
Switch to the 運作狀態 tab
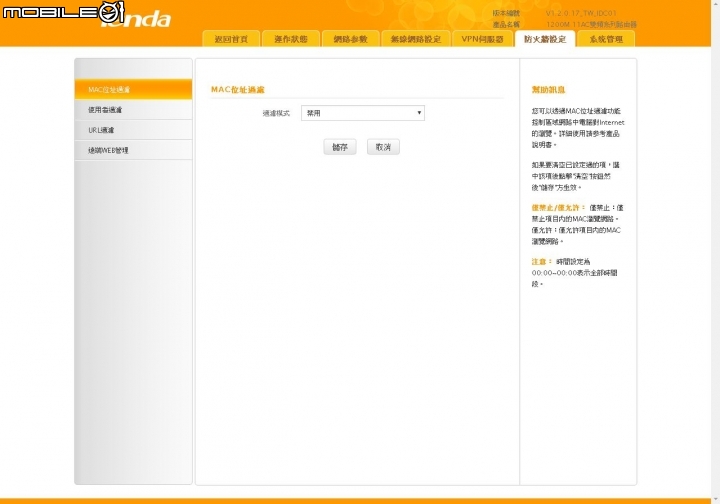coord(291,39)
